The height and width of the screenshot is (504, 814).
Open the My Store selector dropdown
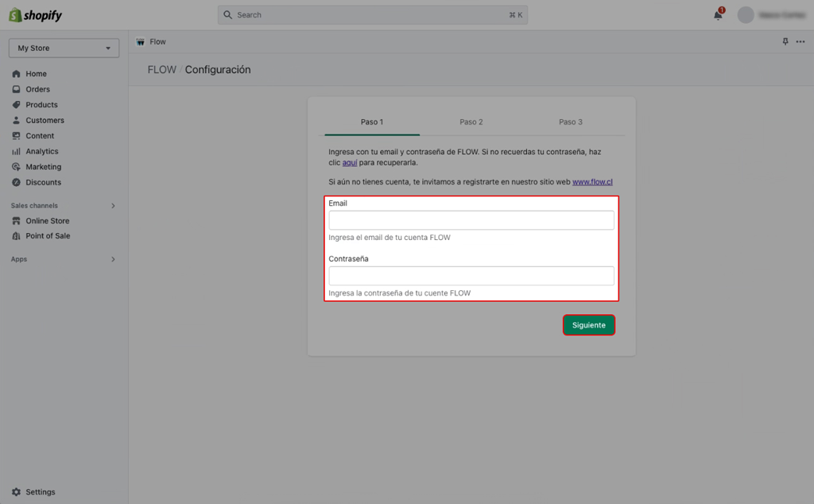coord(64,48)
